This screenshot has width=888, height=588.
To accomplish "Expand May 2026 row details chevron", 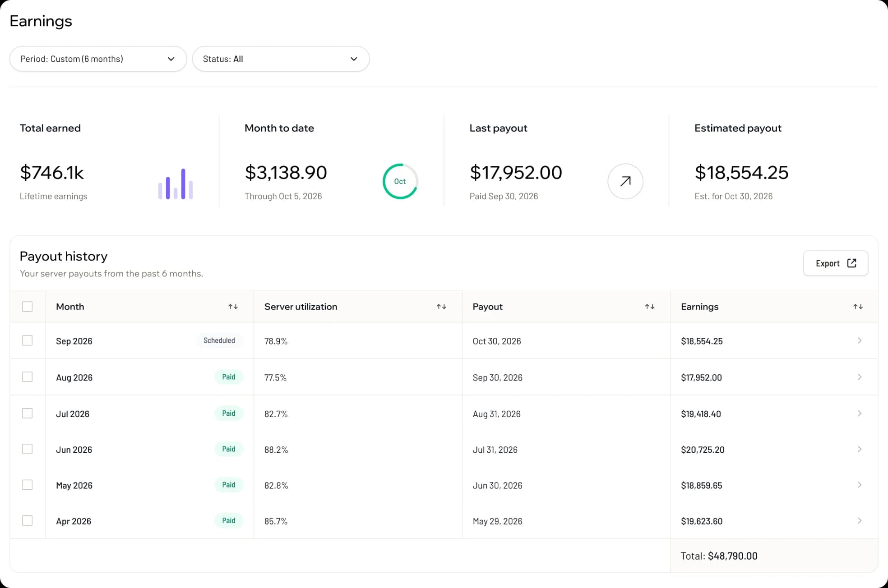I will coord(860,485).
